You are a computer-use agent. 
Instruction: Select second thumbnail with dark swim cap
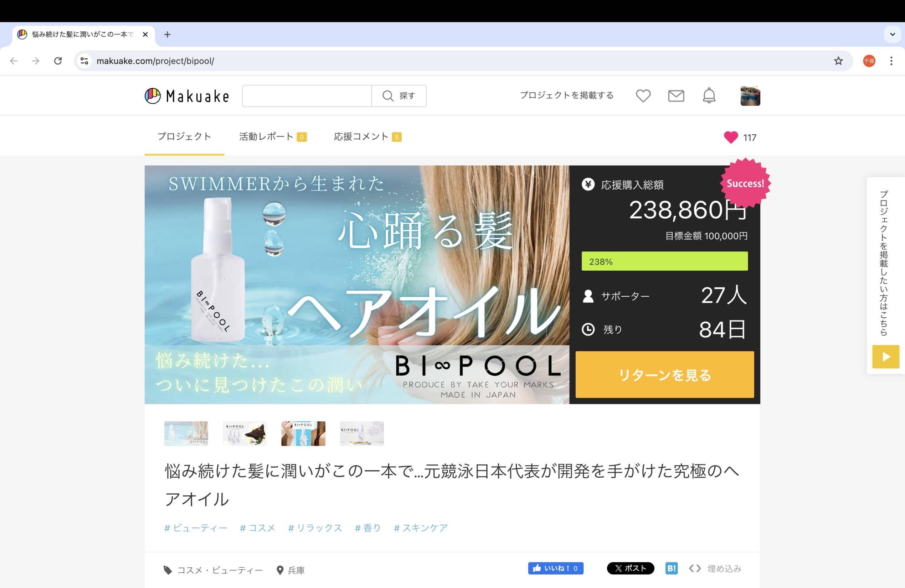click(x=245, y=433)
